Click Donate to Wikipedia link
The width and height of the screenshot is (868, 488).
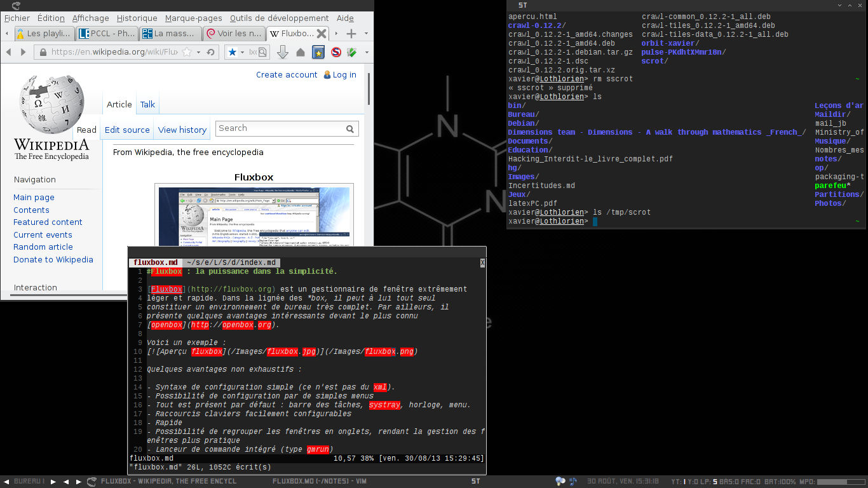click(x=53, y=259)
